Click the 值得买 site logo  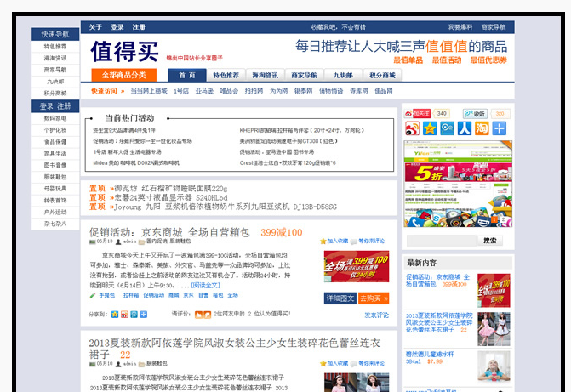(x=124, y=51)
